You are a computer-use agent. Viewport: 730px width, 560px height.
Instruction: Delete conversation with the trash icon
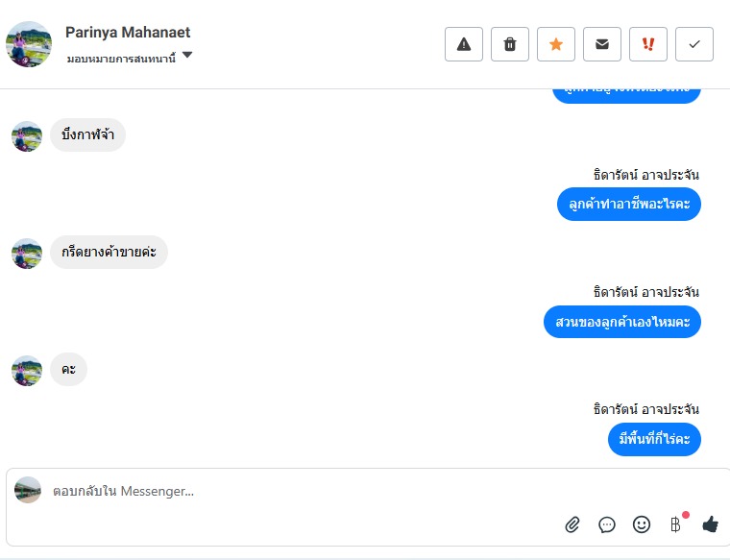pyautogui.click(x=510, y=44)
